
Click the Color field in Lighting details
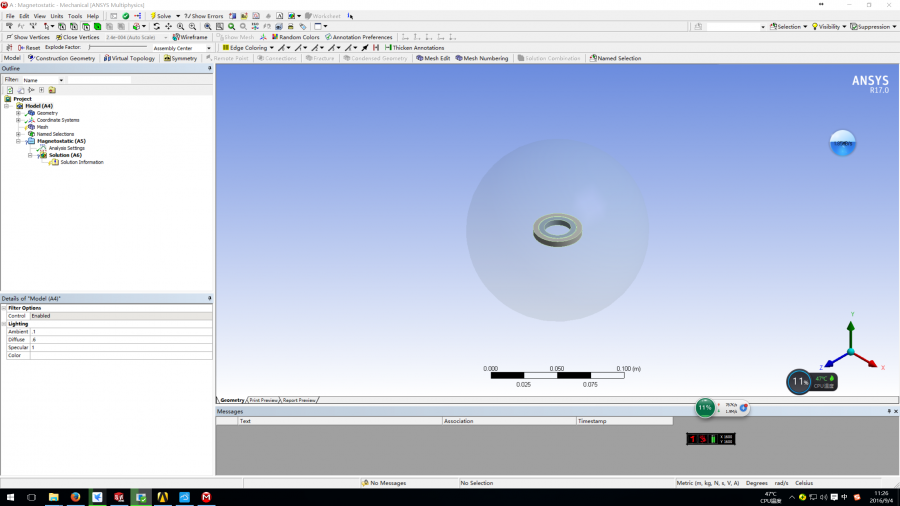[121, 355]
